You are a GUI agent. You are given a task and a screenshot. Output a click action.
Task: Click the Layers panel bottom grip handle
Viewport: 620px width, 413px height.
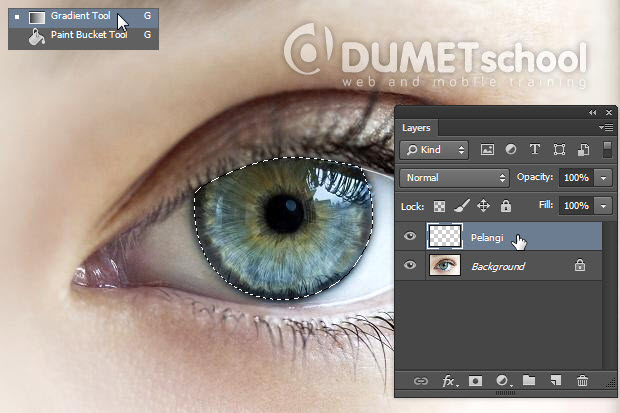[x=505, y=393]
